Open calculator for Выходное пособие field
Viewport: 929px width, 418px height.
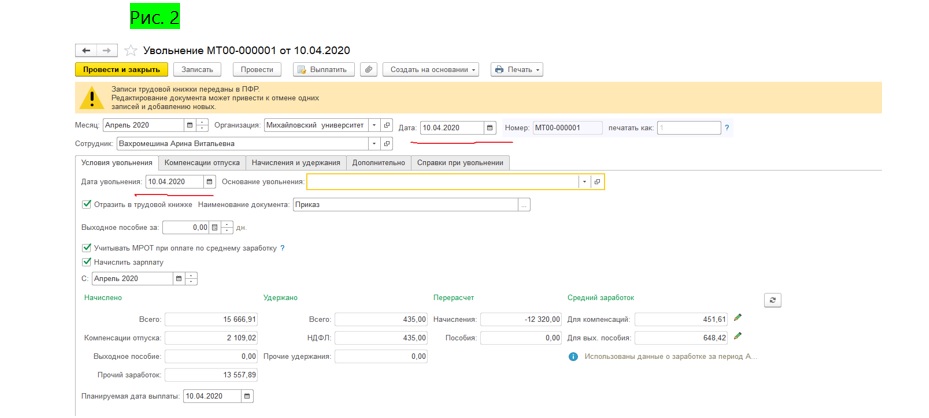pyautogui.click(x=215, y=227)
